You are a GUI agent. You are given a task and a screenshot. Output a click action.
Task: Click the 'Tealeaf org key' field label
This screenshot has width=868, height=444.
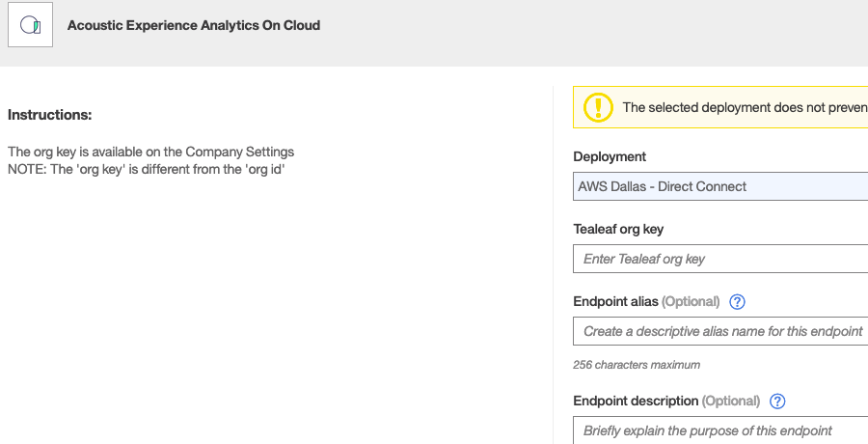coord(618,229)
